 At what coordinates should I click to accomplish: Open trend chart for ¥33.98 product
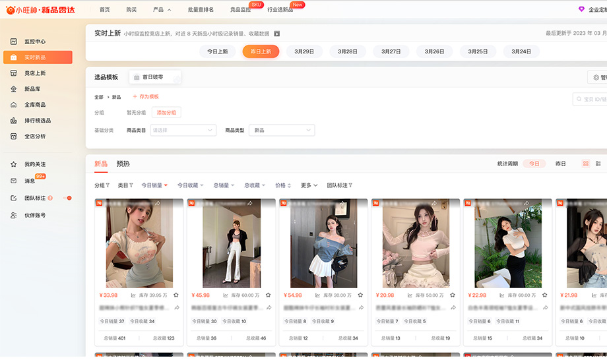pos(133,295)
